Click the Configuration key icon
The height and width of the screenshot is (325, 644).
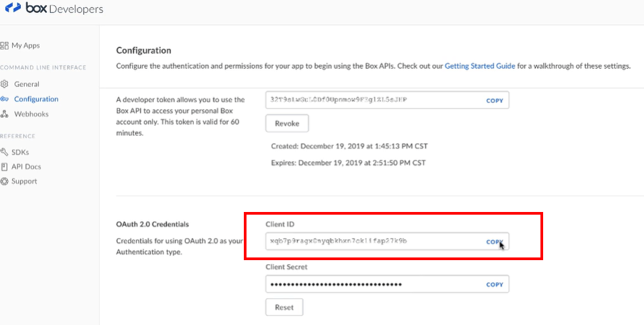pos(5,99)
